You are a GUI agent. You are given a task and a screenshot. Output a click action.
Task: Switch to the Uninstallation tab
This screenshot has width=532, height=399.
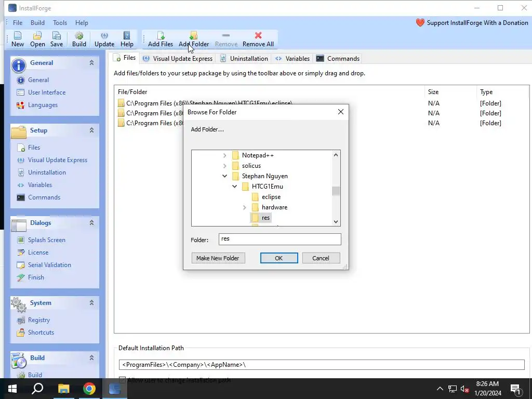[x=244, y=58]
